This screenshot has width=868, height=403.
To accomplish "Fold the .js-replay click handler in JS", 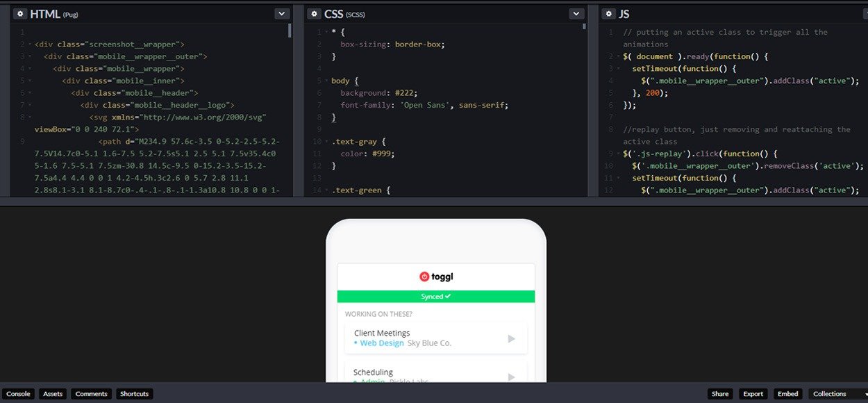I will [617, 154].
